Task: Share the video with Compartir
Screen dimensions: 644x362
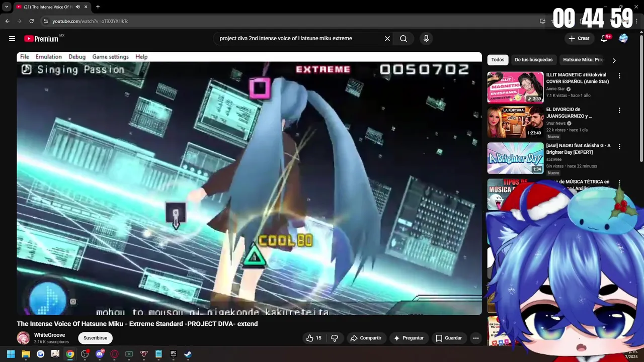Action: (x=366, y=338)
